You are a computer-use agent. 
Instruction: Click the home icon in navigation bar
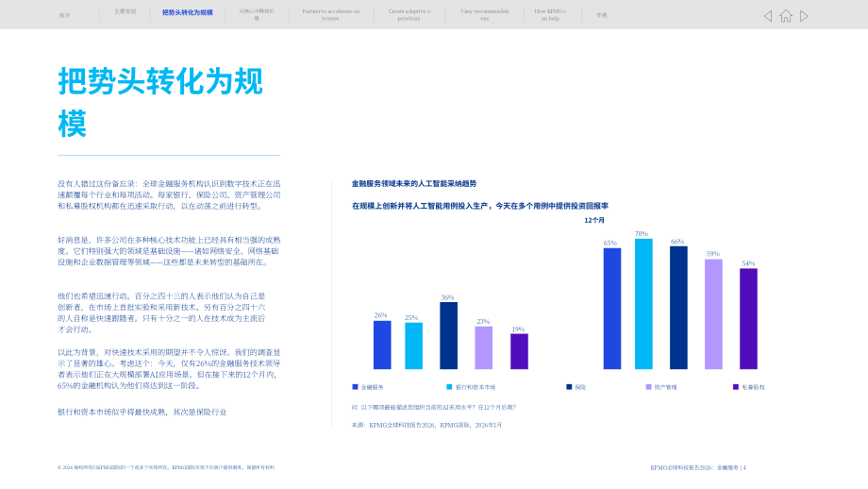[x=786, y=16]
